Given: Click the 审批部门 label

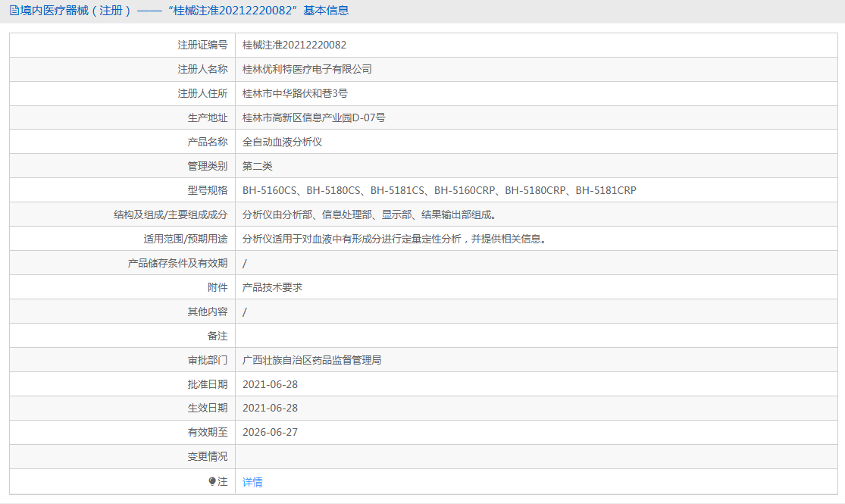Looking at the screenshot, I should pyautogui.click(x=208, y=360).
